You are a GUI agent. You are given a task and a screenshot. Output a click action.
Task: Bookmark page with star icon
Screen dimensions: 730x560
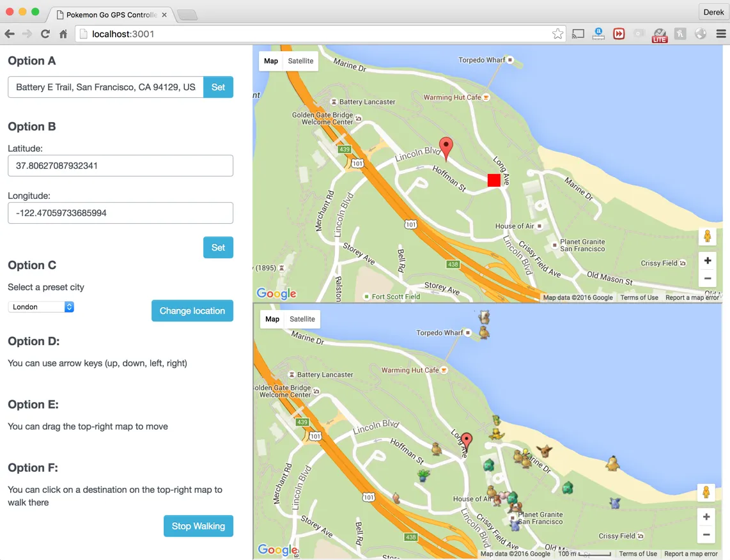click(x=557, y=34)
